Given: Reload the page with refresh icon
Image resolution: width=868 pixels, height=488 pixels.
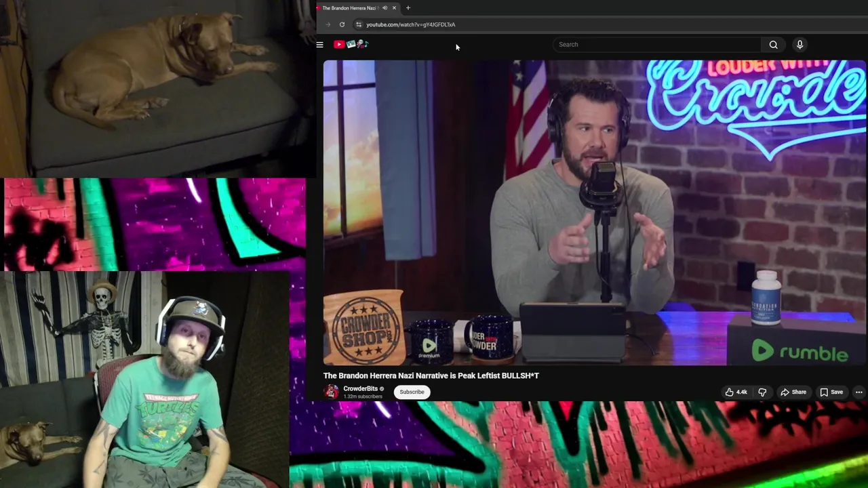Looking at the screenshot, I should [x=342, y=24].
